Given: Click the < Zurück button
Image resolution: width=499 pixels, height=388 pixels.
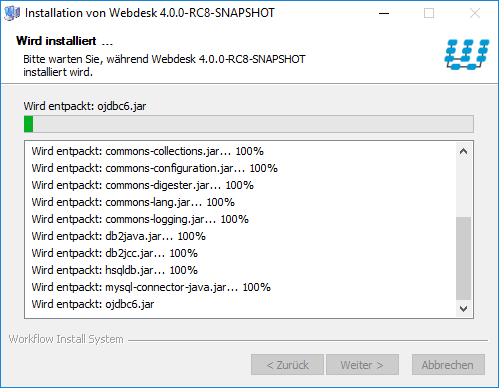Looking at the screenshot, I should (287, 365).
